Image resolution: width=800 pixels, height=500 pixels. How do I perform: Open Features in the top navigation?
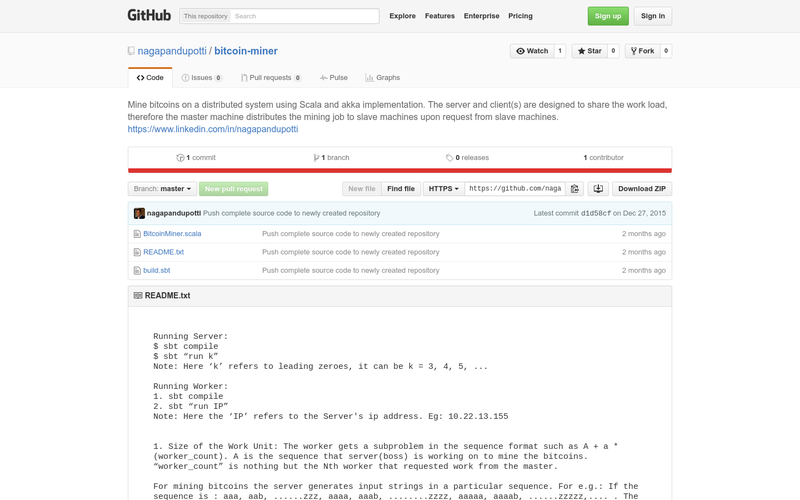pos(440,16)
